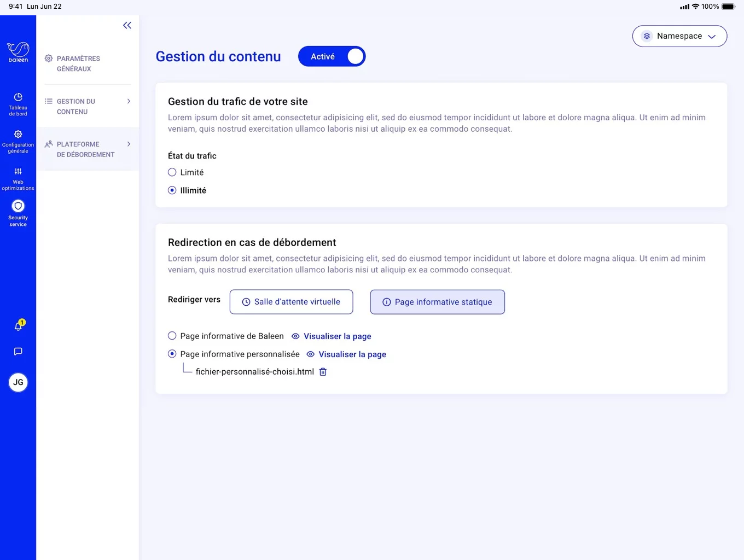Choose Salle d'attente virtuelle button
Screen dimensions: 744x560
[291, 302]
